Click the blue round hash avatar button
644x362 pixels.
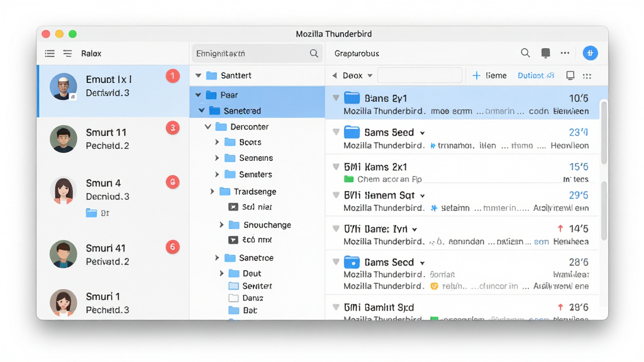[x=590, y=53]
